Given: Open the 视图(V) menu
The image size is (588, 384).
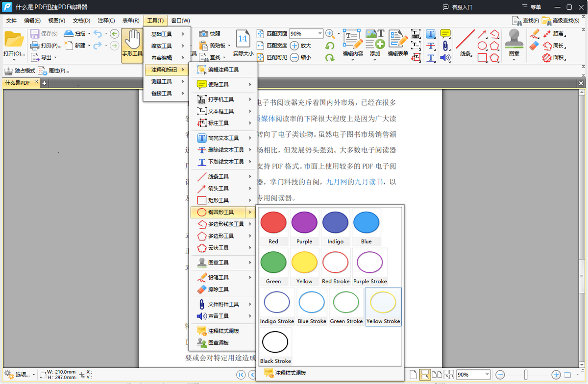Looking at the screenshot, I should [57, 21].
